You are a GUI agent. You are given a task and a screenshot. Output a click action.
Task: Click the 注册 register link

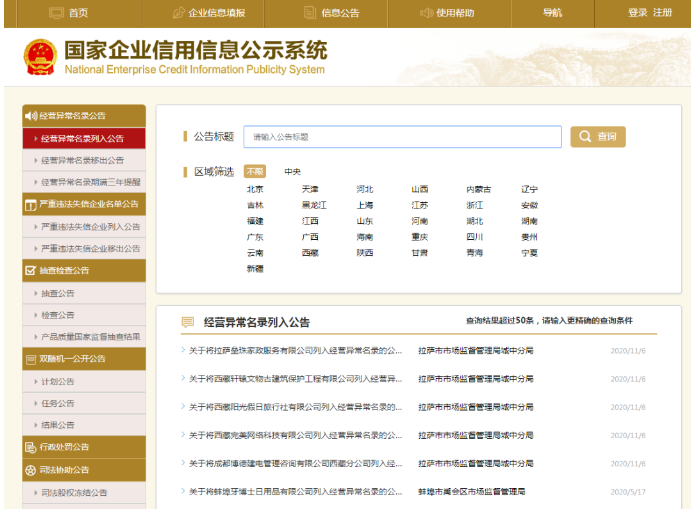663,13
